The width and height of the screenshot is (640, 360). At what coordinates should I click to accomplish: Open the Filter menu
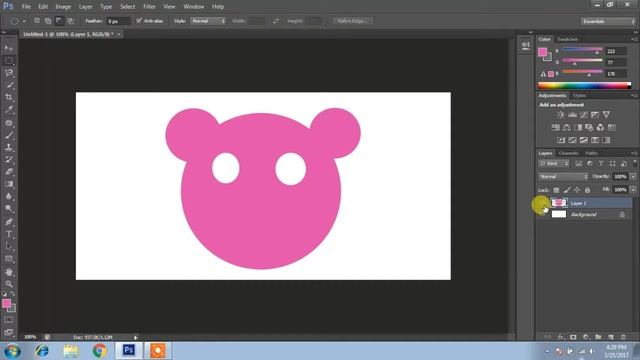pos(149,7)
